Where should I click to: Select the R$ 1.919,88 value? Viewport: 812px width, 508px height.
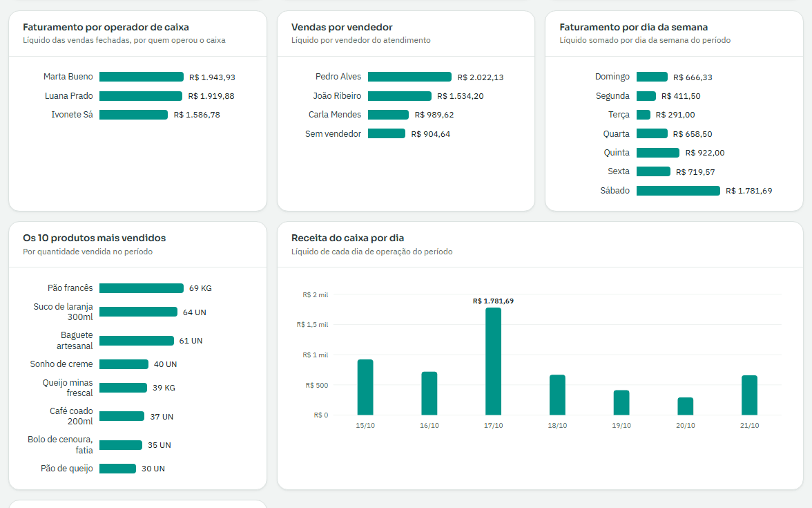point(211,96)
